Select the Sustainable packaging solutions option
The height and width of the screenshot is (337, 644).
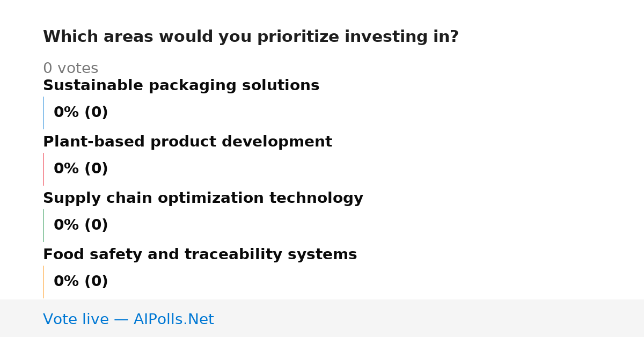click(x=181, y=86)
